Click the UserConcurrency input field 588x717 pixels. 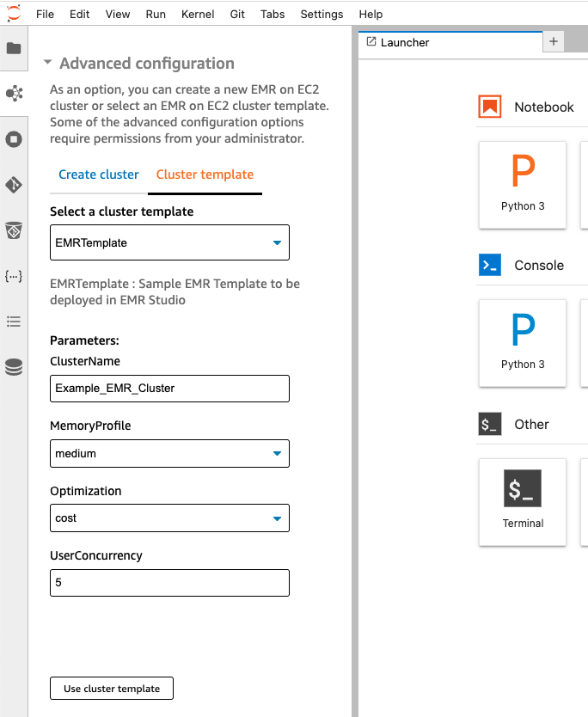pyautogui.click(x=168, y=582)
